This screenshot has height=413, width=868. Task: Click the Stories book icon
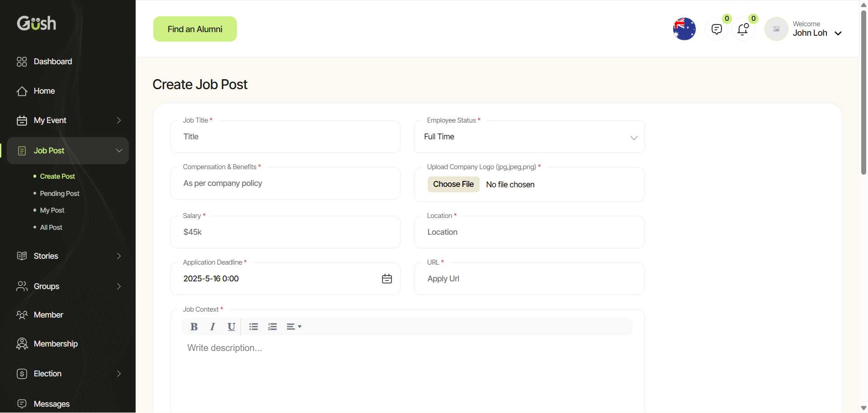(22, 256)
